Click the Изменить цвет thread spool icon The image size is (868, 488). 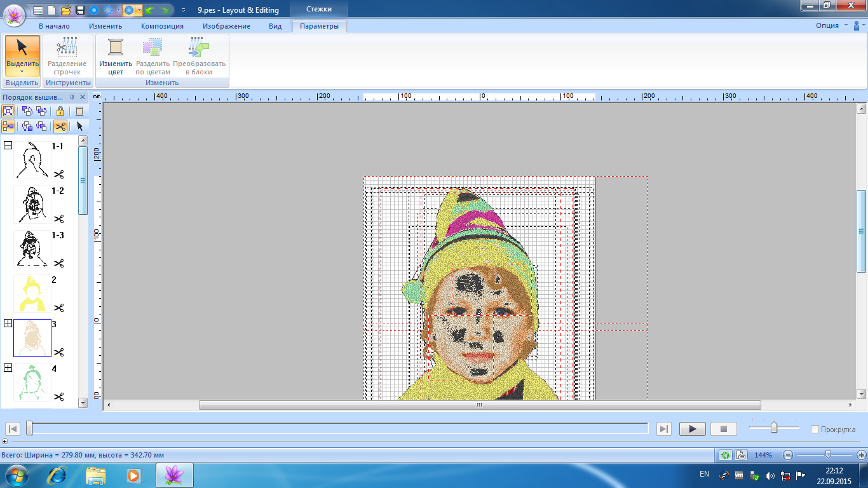116,48
